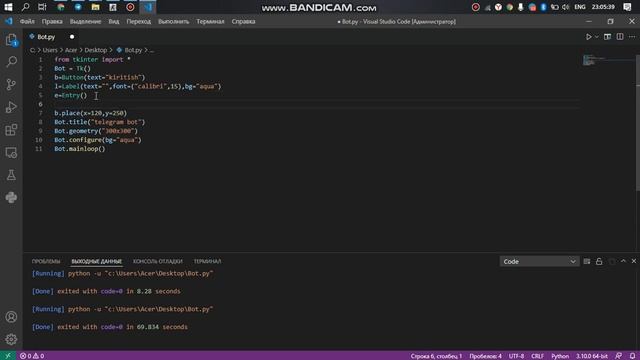Toggle output auto-scroll lock
Image resolution: width=640 pixels, height=360 pixels.
599,261
